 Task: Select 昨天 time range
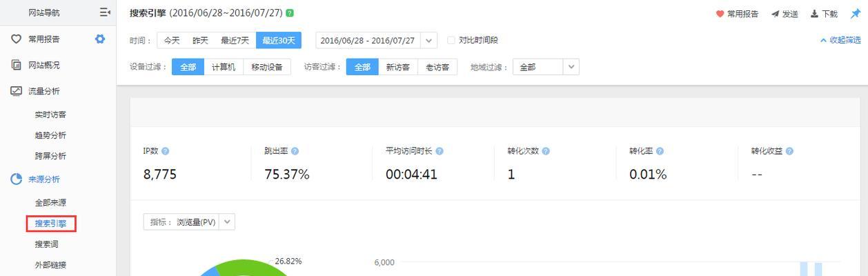pos(200,41)
